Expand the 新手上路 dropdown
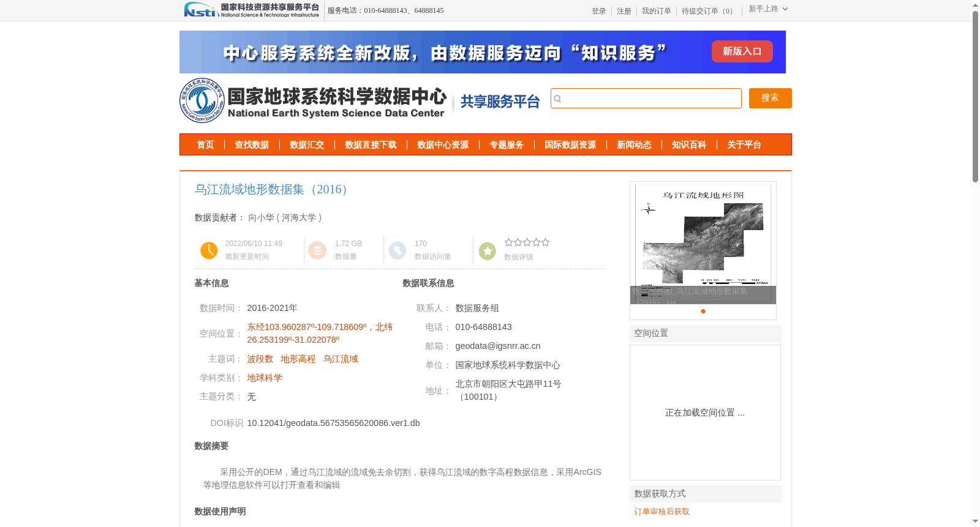Image resolution: width=980 pixels, height=527 pixels. (x=768, y=9)
